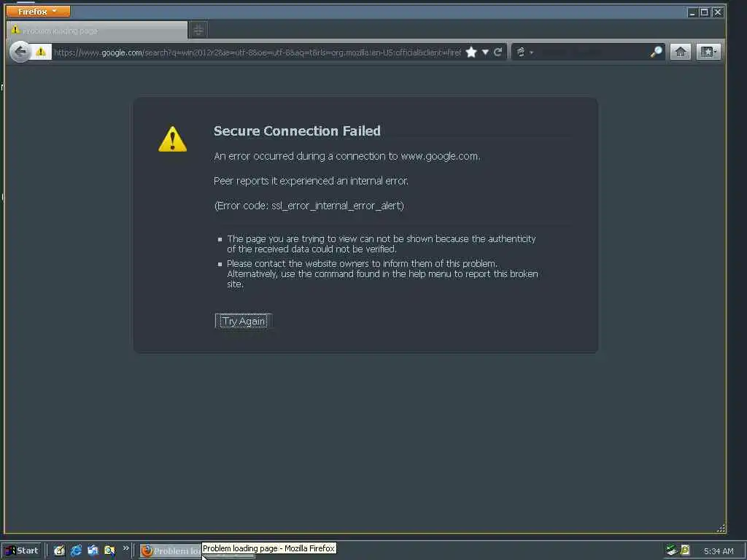This screenshot has width=747, height=560.
Task: Click the ssl_error_internal_error_alert error code text
Action: pos(337,206)
